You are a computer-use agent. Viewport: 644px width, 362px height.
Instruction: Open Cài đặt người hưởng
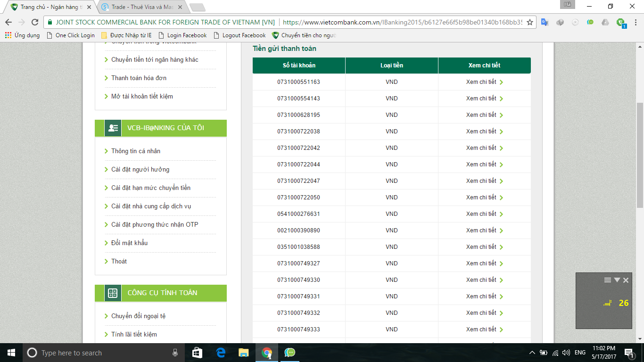140,170
